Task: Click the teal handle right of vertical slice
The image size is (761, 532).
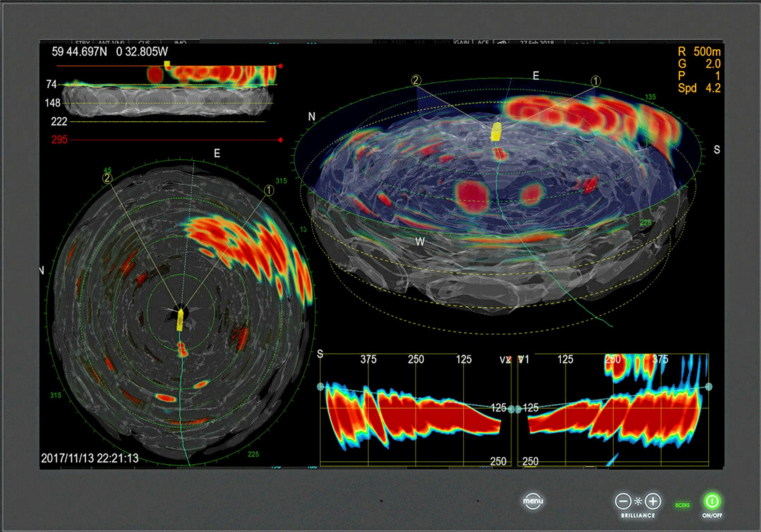Action: [x=709, y=387]
